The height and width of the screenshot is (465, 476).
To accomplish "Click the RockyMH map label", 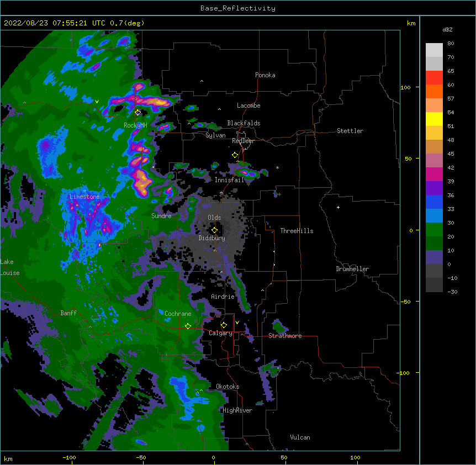I will pos(135,125).
